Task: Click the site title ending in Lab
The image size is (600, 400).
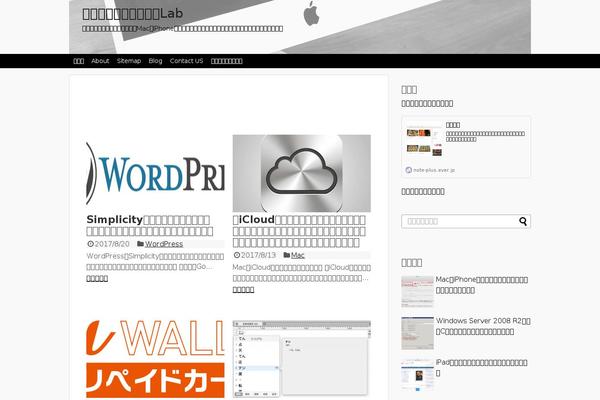Action: pyautogui.click(x=133, y=14)
